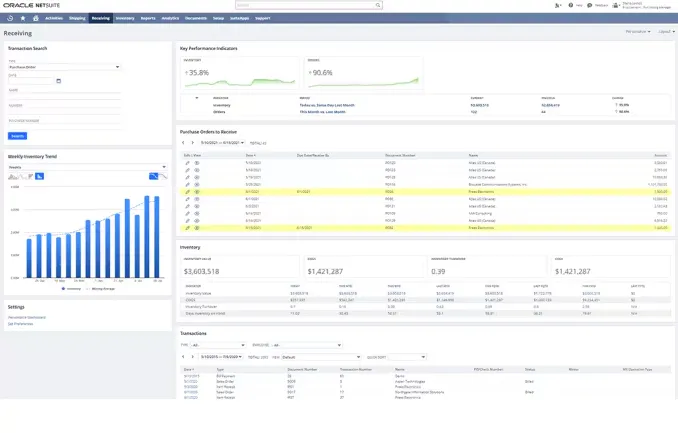Click the Shortcuts star icon

(x=22, y=17)
